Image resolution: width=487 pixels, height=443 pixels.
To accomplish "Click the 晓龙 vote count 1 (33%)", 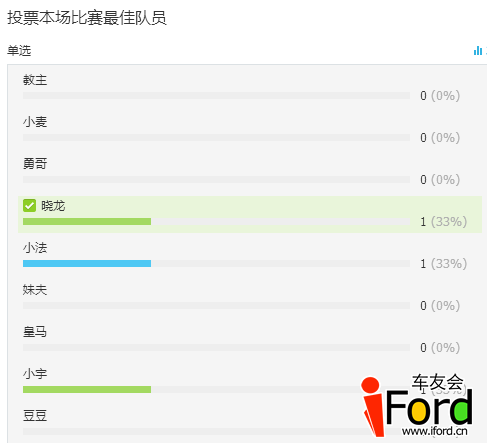I will tap(443, 222).
